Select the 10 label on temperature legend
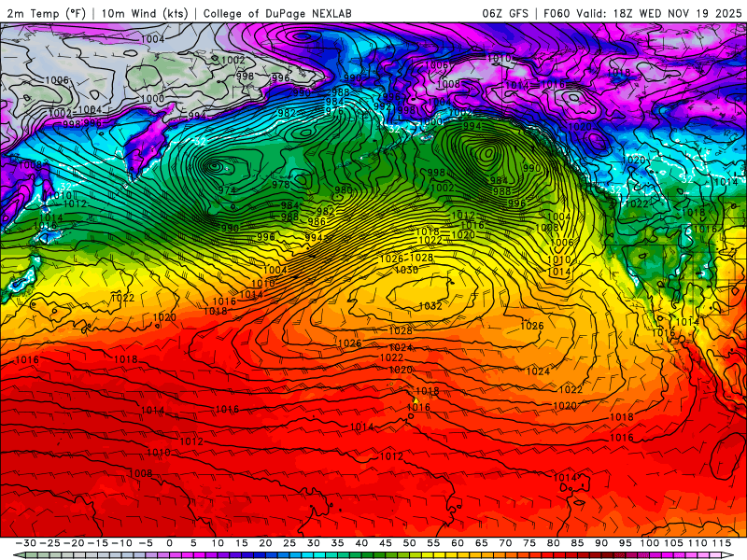The image size is (747, 560). pyautogui.click(x=218, y=543)
